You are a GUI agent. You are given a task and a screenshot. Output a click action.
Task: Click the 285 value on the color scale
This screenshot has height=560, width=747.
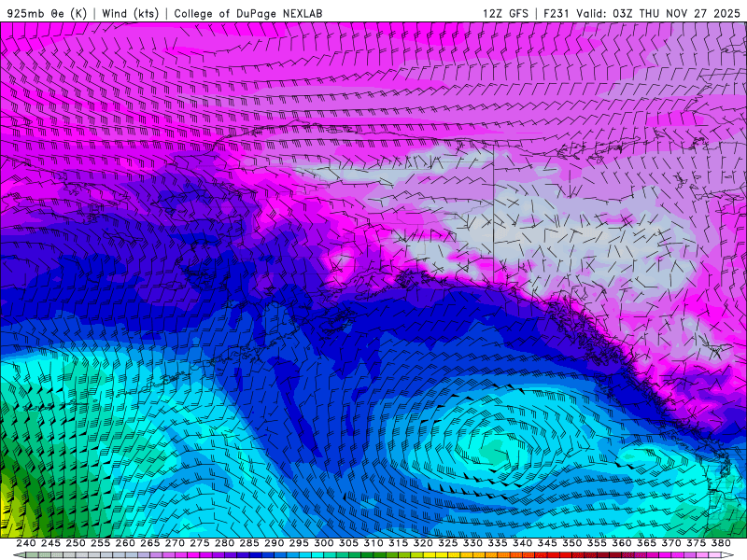tap(249, 543)
